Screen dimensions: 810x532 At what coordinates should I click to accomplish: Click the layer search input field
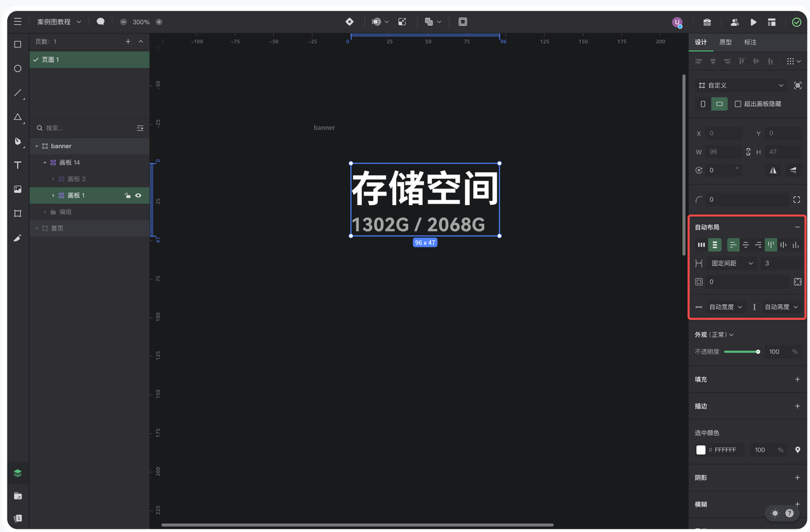85,128
